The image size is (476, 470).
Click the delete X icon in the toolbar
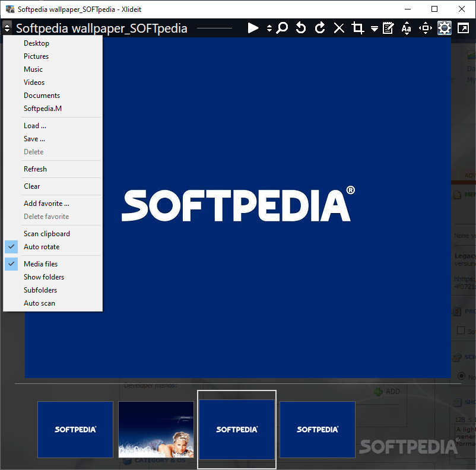(x=339, y=28)
